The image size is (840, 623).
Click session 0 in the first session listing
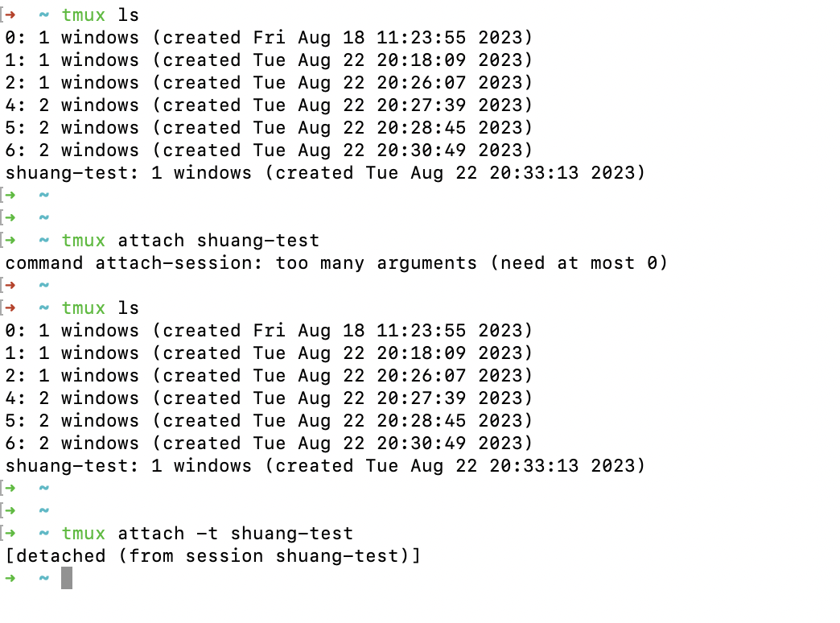point(269,37)
